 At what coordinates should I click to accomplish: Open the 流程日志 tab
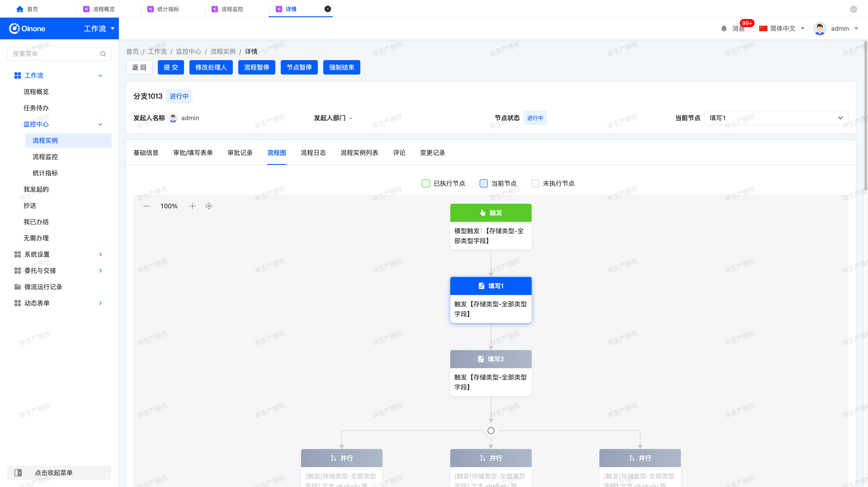point(313,153)
